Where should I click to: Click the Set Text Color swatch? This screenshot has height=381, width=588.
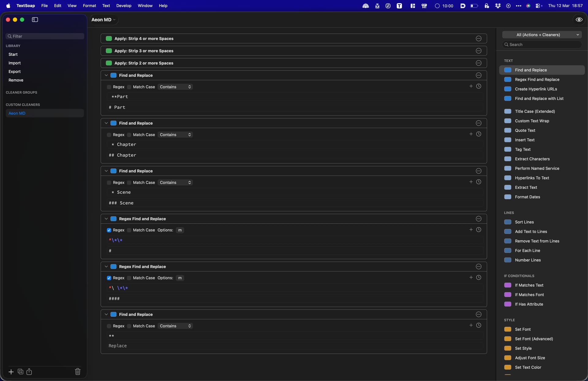pos(507,367)
